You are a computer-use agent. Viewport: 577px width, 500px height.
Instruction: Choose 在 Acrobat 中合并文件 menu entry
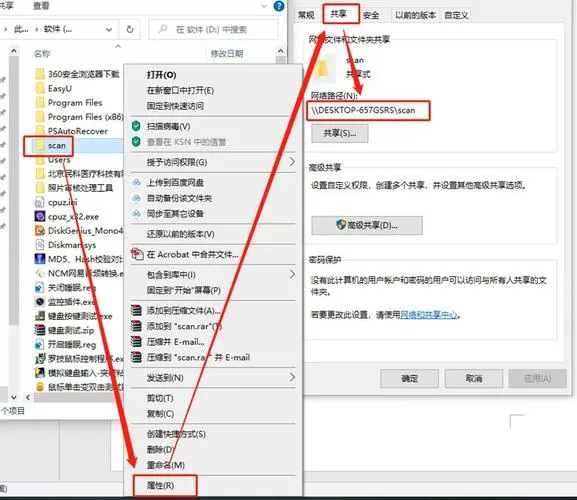point(192,254)
